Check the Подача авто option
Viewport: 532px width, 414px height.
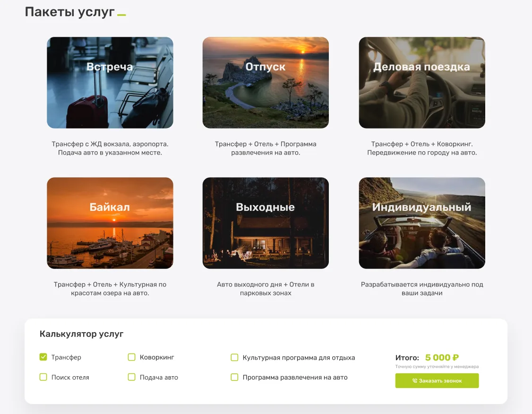[x=132, y=377]
